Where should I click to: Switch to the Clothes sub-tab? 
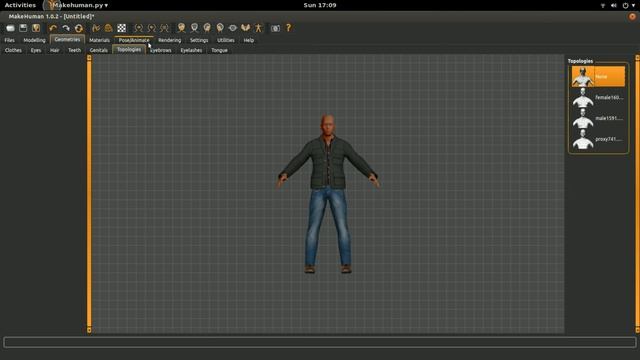[13, 50]
